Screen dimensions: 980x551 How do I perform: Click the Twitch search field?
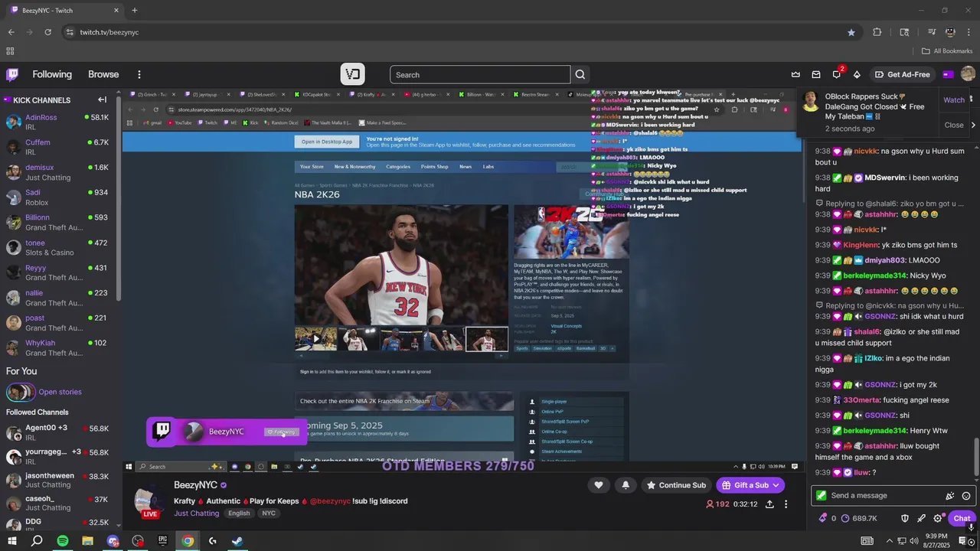[480, 74]
